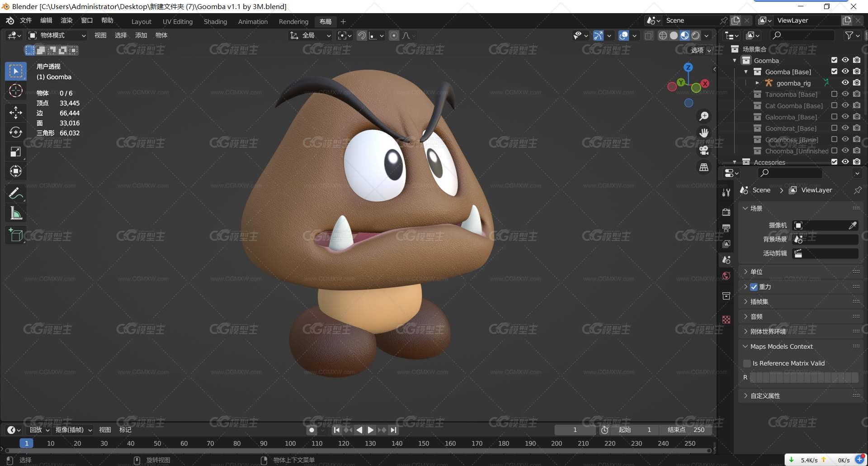The image size is (868, 466).
Task: Switch to the Shading workspace tab
Action: (x=215, y=22)
